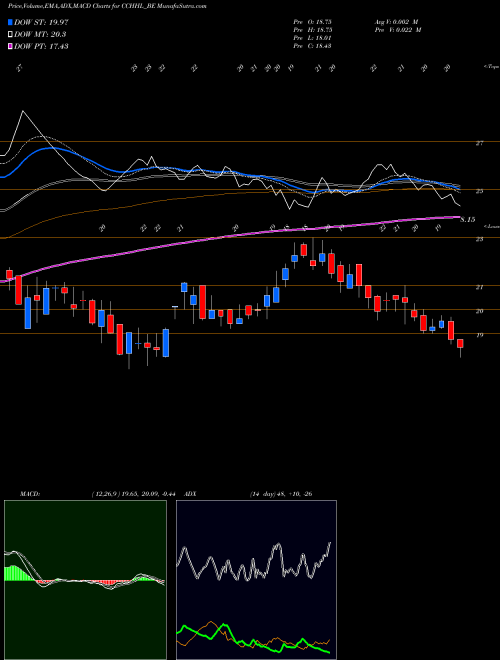Click the 20 price axis label

(x=479, y=311)
